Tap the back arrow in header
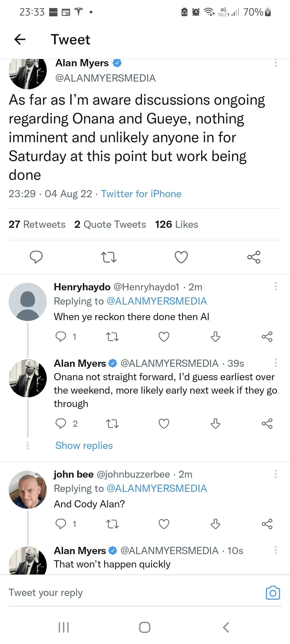 pyautogui.click(x=20, y=39)
